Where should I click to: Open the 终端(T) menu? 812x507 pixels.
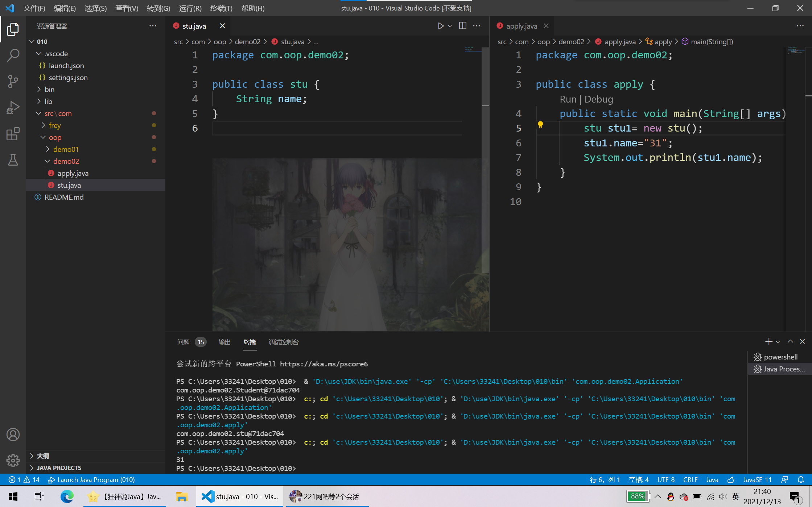(221, 8)
